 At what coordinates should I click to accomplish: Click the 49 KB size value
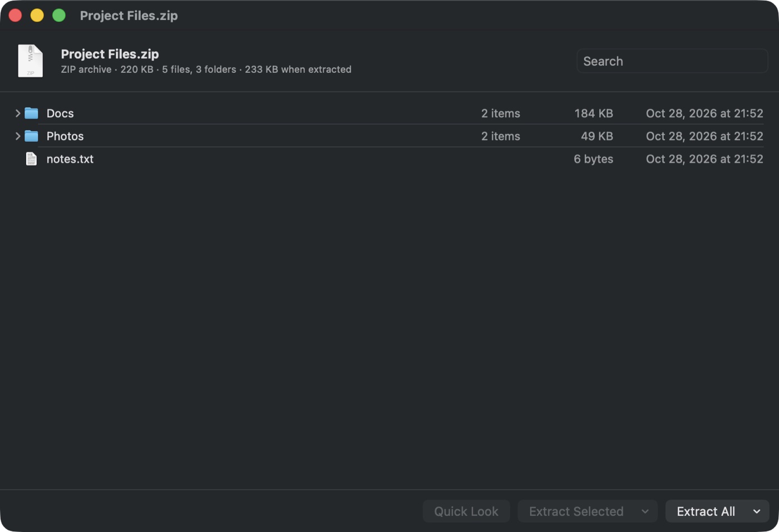tap(597, 136)
